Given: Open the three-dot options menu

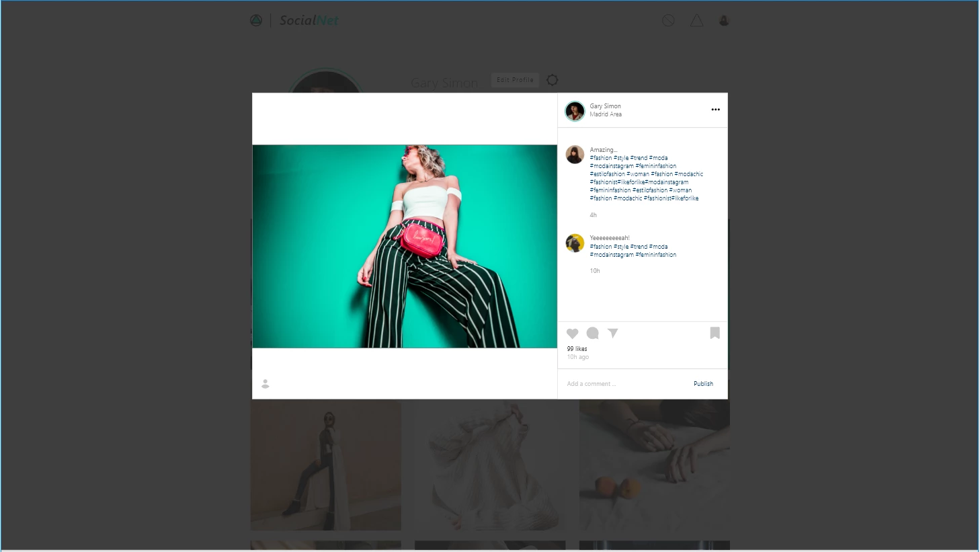Looking at the screenshot, I should (x=716, y=110).
